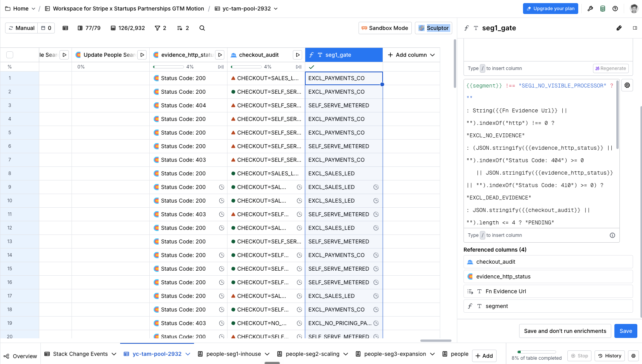
Task: Open the row height view icon
Action: 65,28
